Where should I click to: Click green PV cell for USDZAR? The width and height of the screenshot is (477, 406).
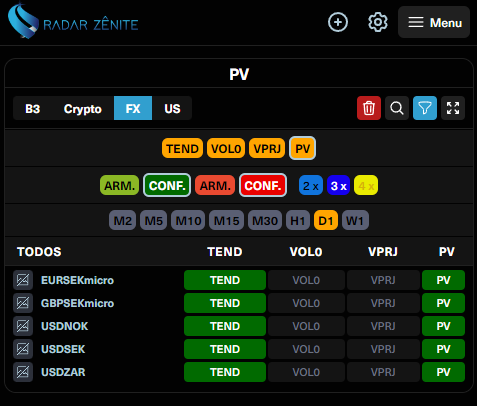(x=443, y=372)
